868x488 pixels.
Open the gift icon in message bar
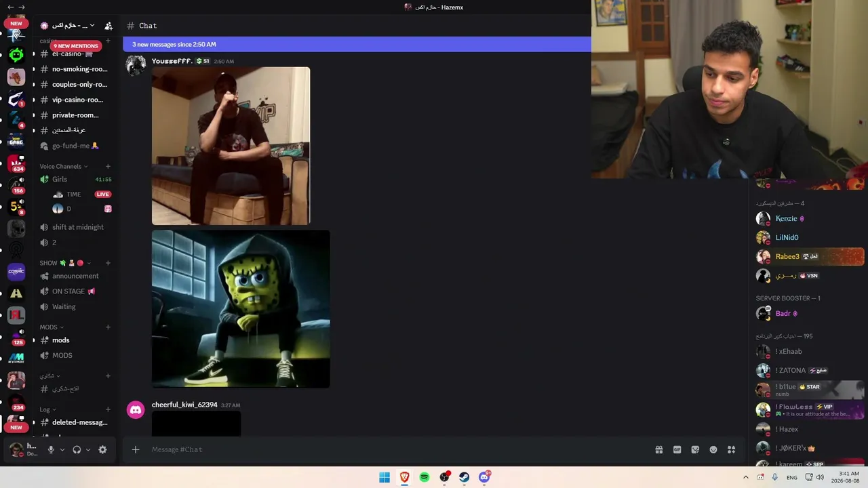(x=658, y=449)
